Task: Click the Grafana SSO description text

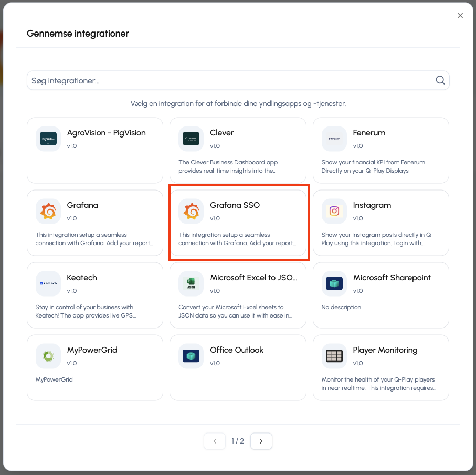Action: pos(237,239)
